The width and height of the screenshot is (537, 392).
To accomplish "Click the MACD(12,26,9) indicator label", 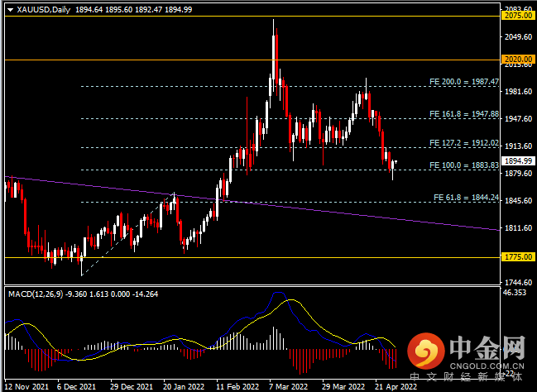I will [x=36, y=294].
